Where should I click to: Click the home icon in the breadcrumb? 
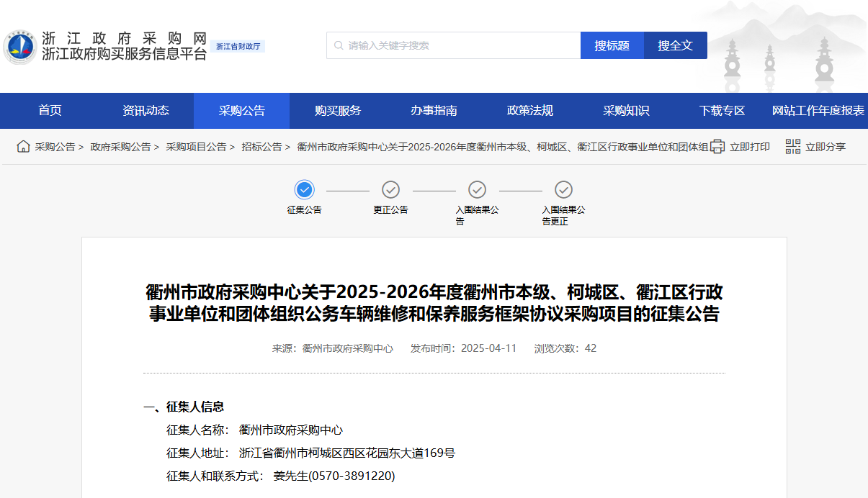coord(22,146)
